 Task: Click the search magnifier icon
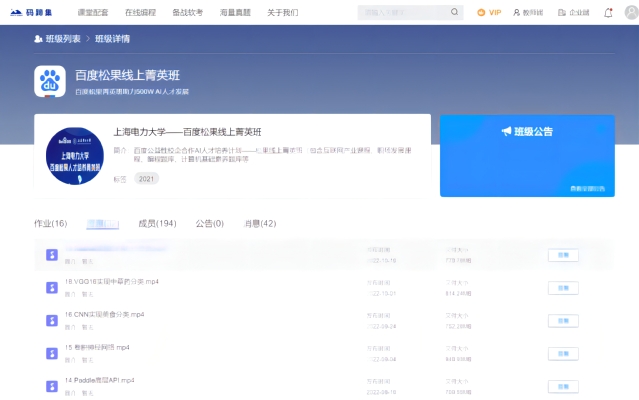455,13
